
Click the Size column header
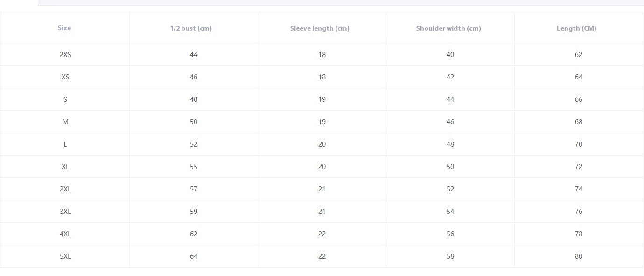[x=64, y=28]
